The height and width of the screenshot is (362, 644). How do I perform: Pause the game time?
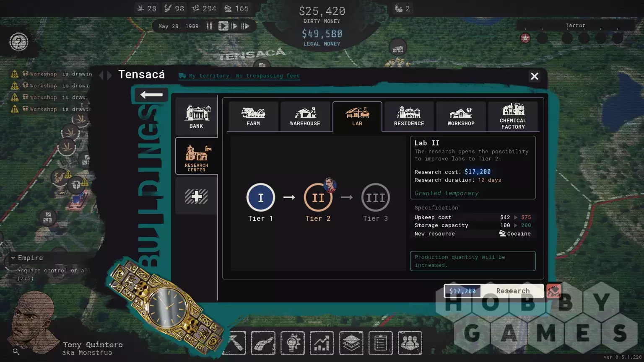click(209, 26)
